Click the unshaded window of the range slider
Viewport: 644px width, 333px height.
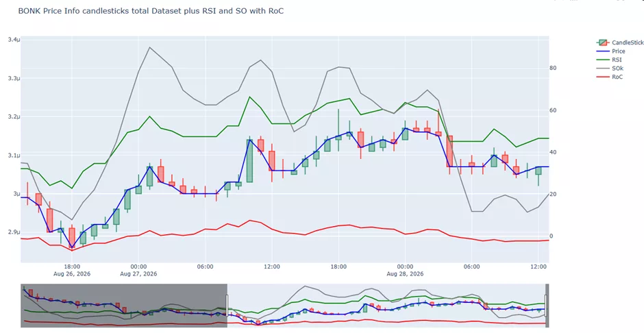[386, 306]
